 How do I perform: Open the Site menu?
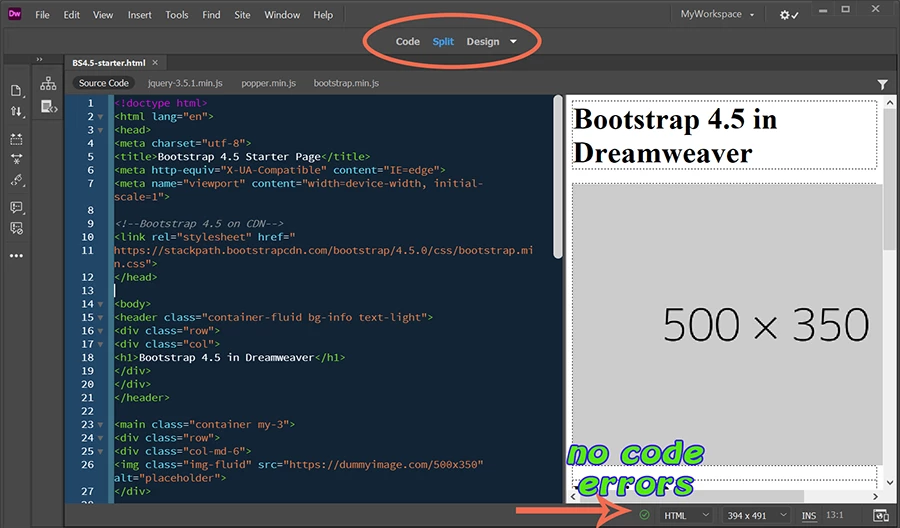(x=242, y=15)
